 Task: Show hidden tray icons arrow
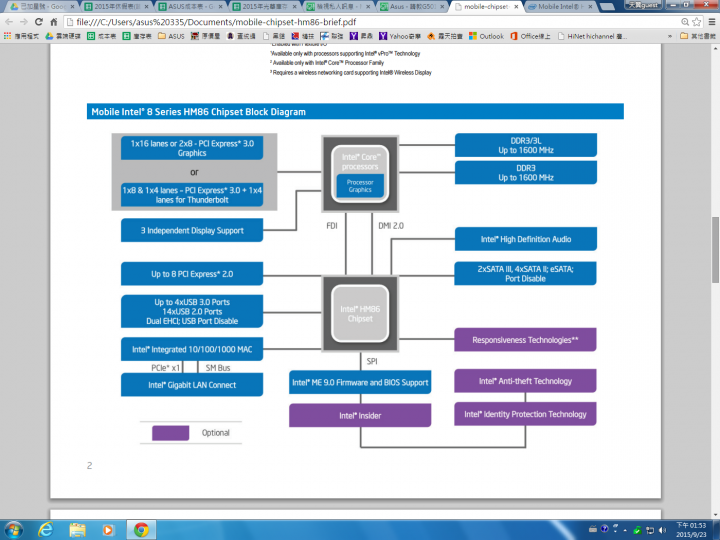(x=625, y=530)
